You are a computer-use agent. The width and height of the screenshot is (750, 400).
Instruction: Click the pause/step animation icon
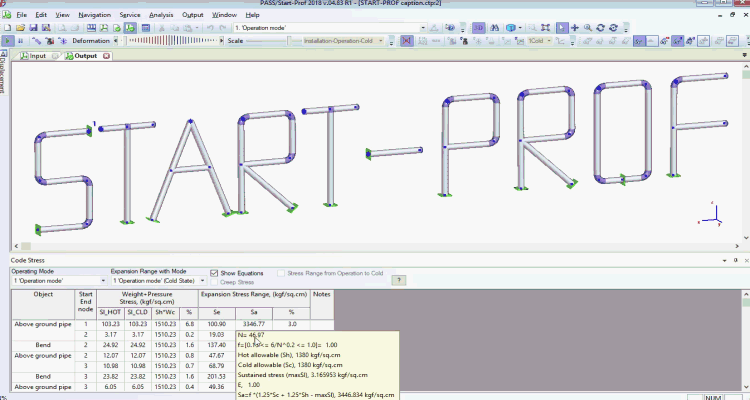21,41
